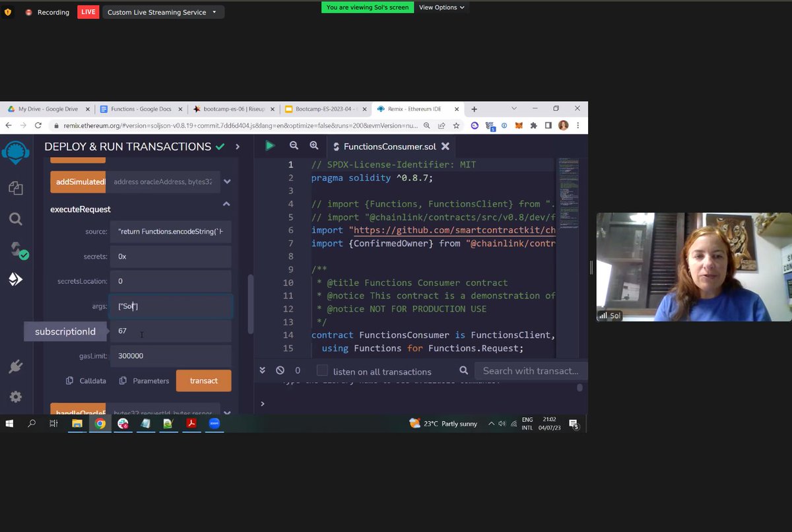Viewport: 792px width, 532px height.
Task: Edit the subscriptionId value 67
Action: coord(171,331)
